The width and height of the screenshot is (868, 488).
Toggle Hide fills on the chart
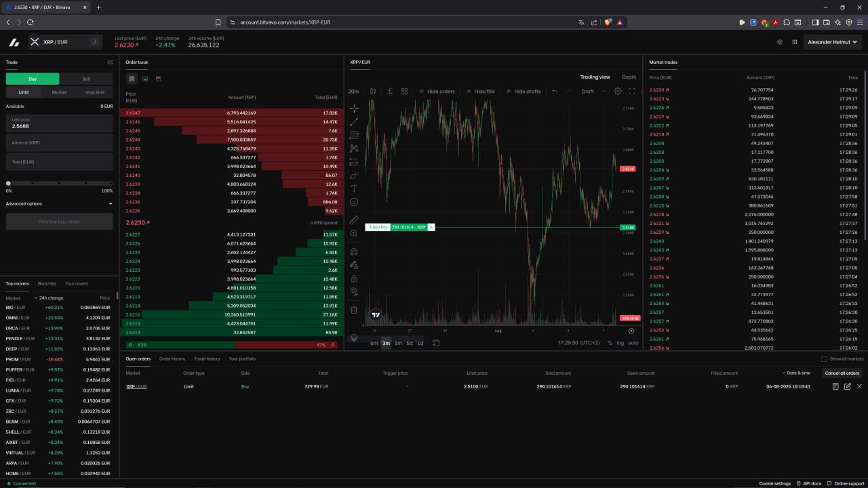[x=479, y=91]
